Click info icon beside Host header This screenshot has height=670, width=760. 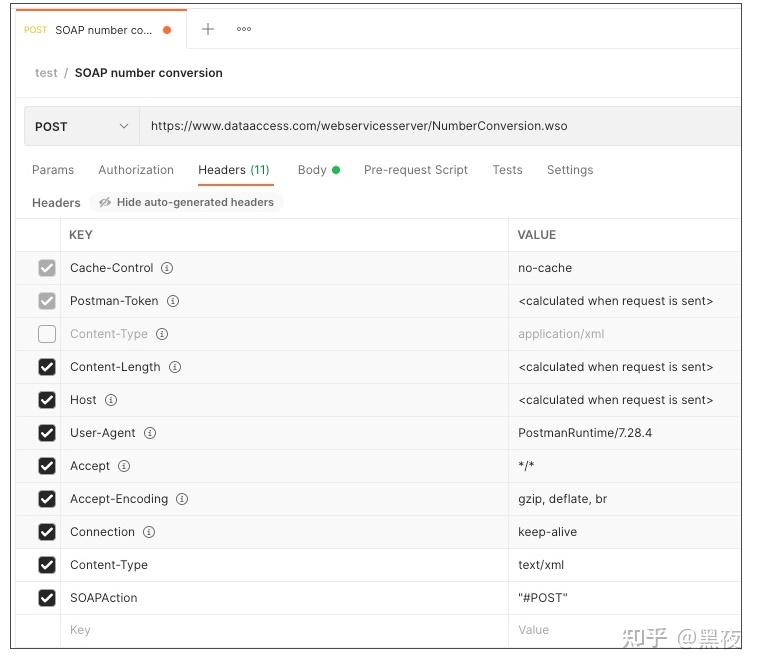111,400
